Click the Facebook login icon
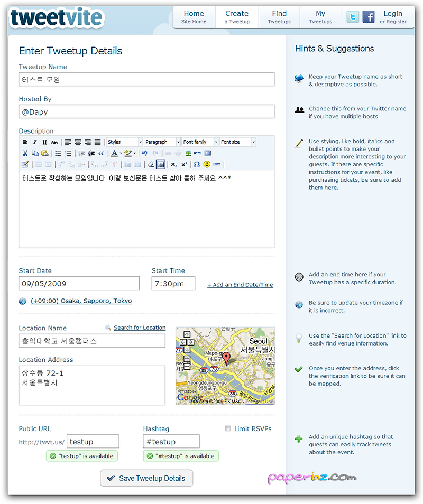This screenshot has height=504, width=423. coord(369,17)
